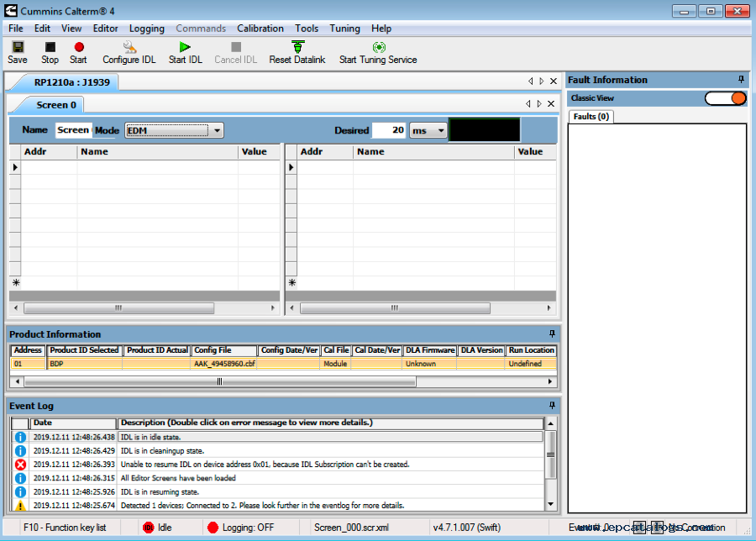Select the AAK_49458960.cbf config file cell
The height and width of the screenshot is (541, 756).
point(224,364)
